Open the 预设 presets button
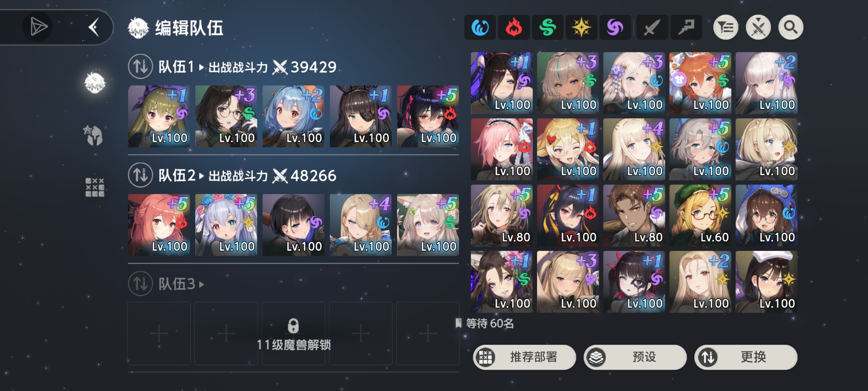Image resolution: width=868 pixels, height=391 pixels. 635,357
